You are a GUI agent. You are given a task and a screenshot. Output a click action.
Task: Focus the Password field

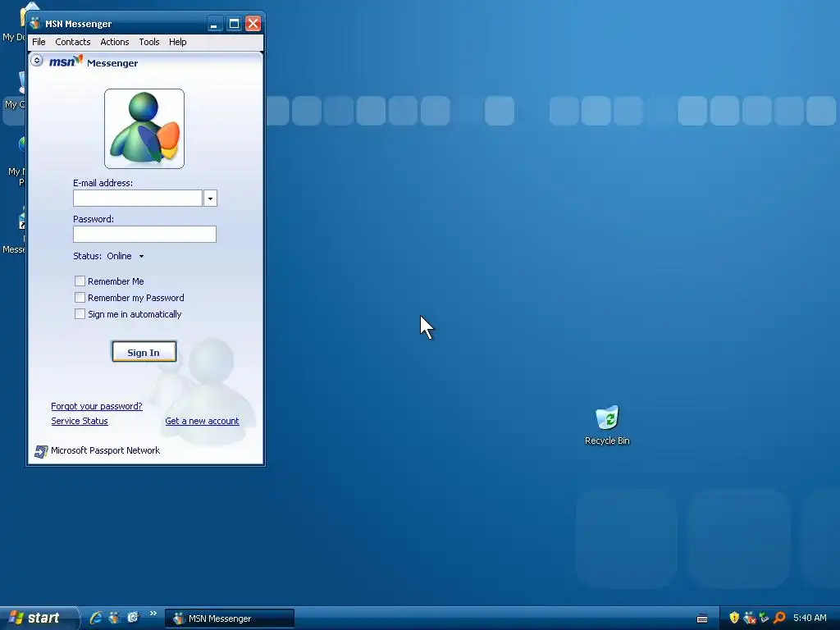[x=144, y=234]
